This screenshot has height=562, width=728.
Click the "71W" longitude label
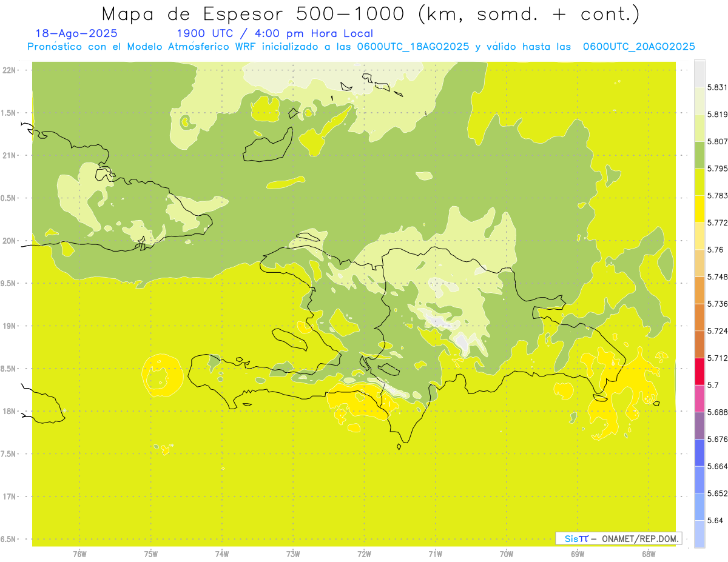pos(435,554)
